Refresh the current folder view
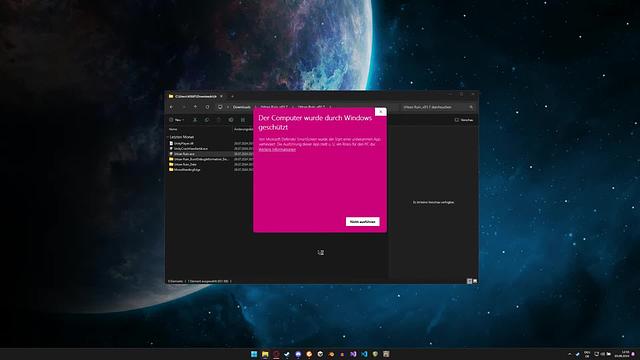640x360 pixels. pos(207,107)
